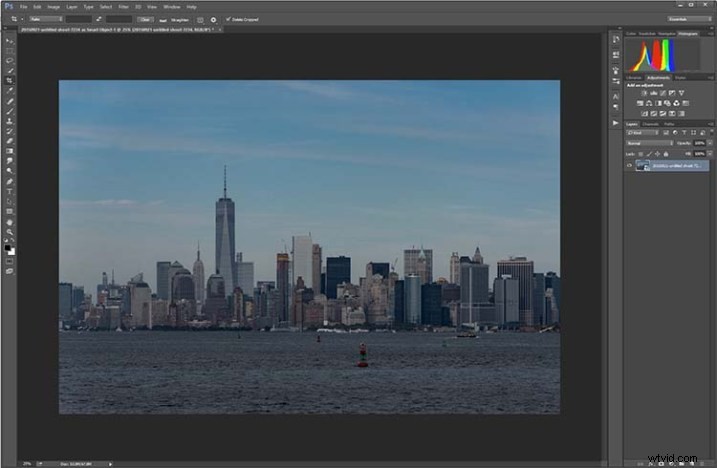
Task: Add a Levels adjustment
Action: [653, 93]
